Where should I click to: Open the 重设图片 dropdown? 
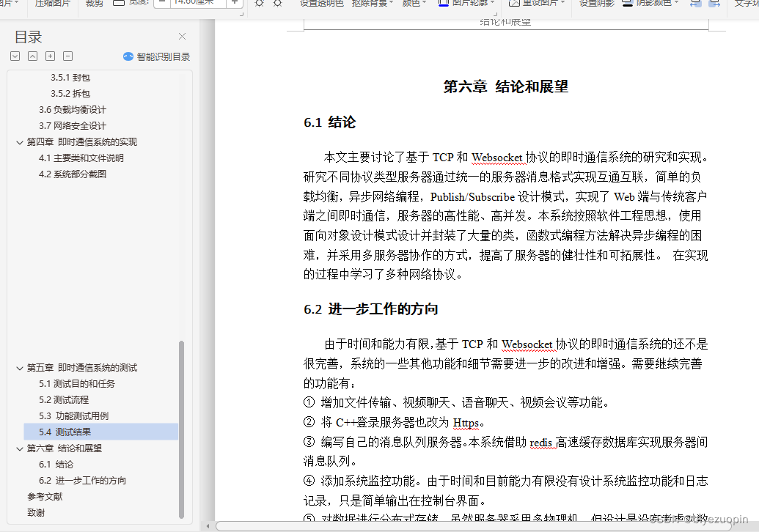pos(537,4)
